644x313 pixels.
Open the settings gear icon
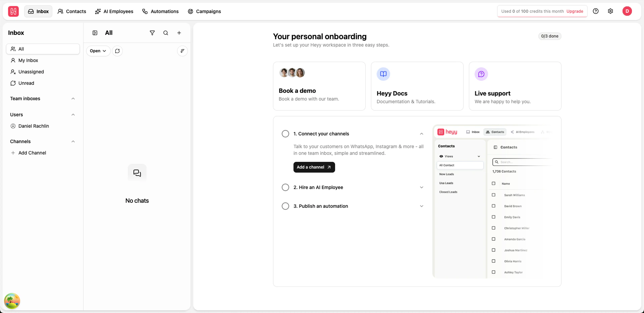point(610,11)
